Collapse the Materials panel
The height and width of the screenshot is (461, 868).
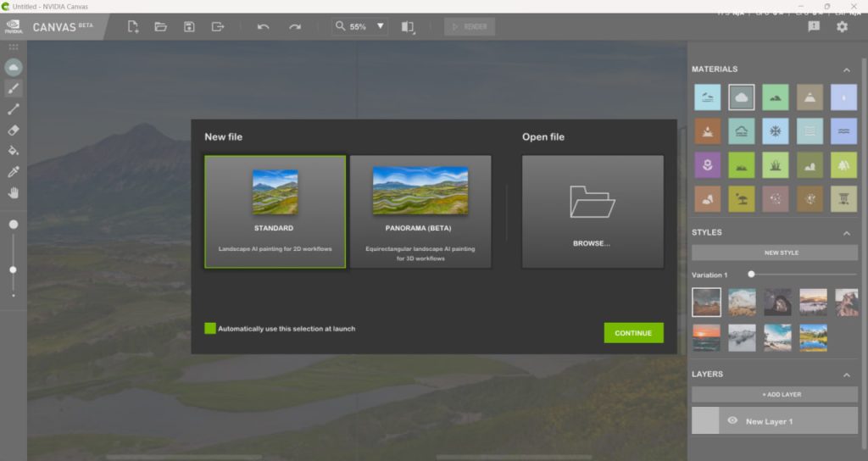(x=847, y=69)
